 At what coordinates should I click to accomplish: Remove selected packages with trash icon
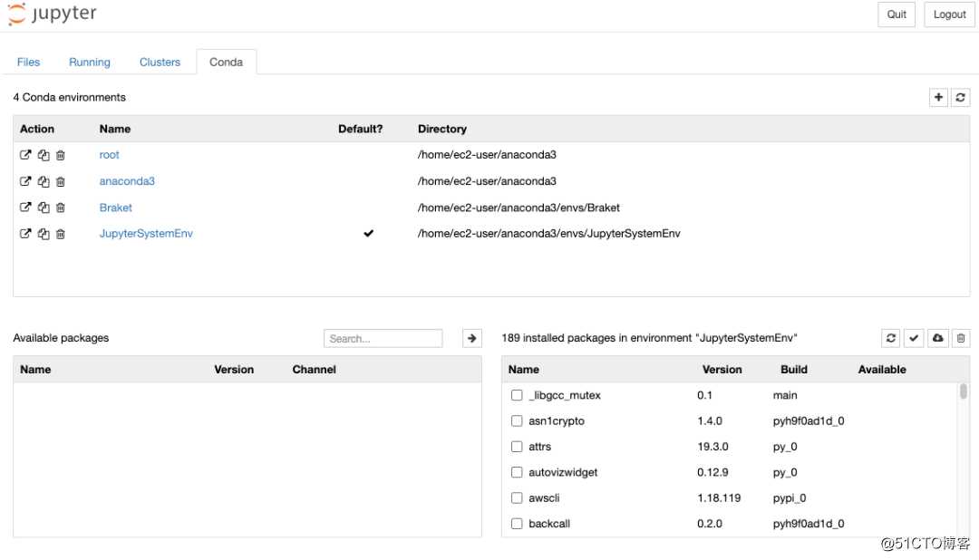coord(961,338)
